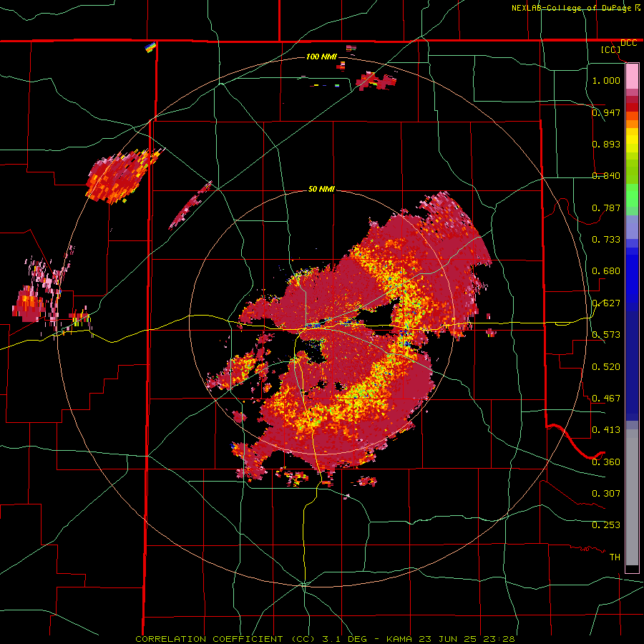Viewport: 644px width, 644px height.
Task: Click the 0.840 legend value
Action: [x=606, y=175]
